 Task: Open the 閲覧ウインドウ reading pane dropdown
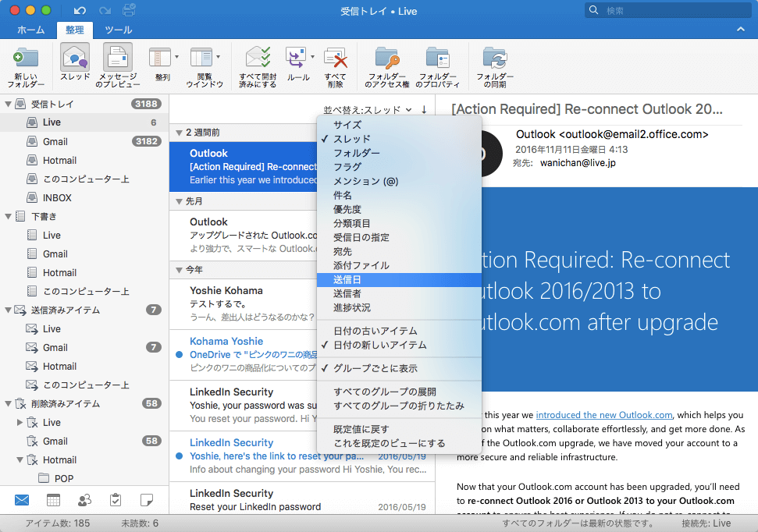point(205,66)
